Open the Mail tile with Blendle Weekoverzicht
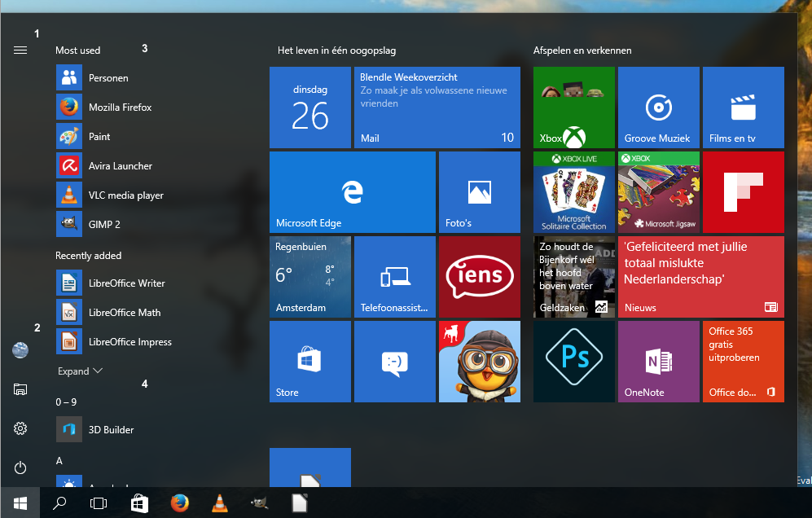The height and width of the screenshot is (518, 812). [437, 108]
